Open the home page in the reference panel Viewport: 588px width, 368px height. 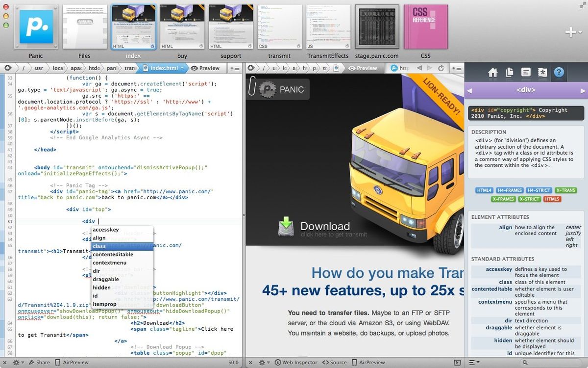[492, 72]
